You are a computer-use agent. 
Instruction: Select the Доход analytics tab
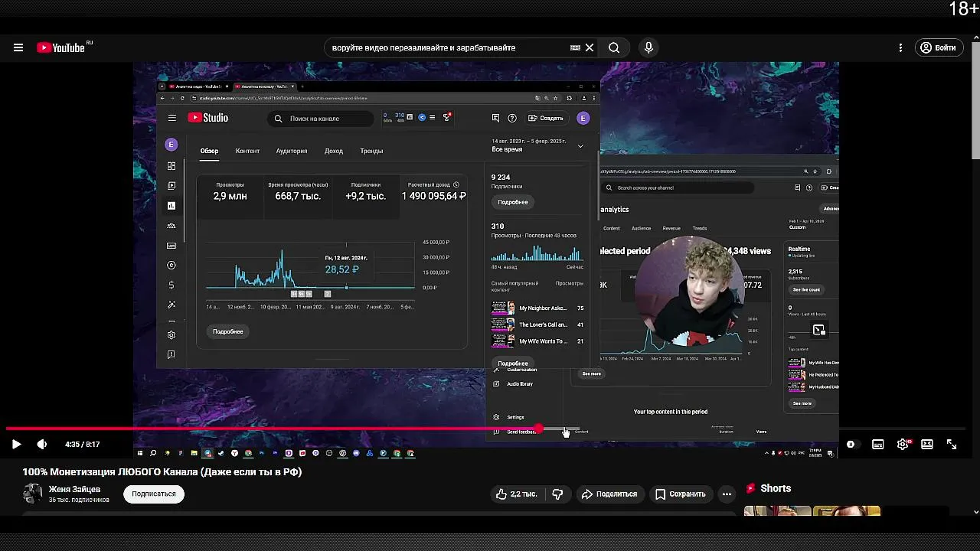click(334, 151)
